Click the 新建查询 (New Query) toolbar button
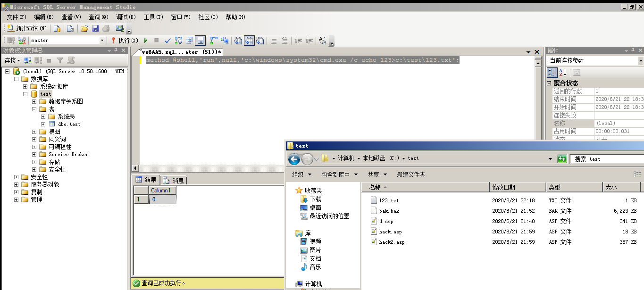The image size is (644, 290). tap(26, 28)
